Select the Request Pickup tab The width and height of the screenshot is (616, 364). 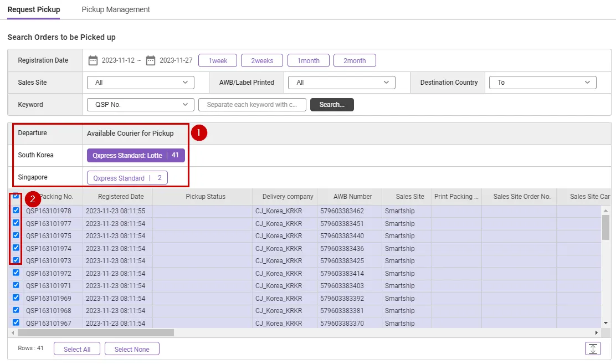34,9
